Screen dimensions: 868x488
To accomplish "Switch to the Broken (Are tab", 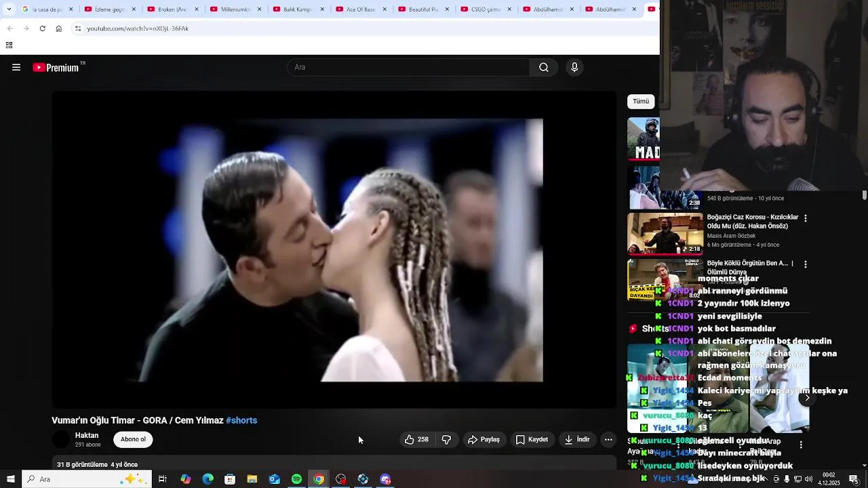I will click(x=172, y=9).
